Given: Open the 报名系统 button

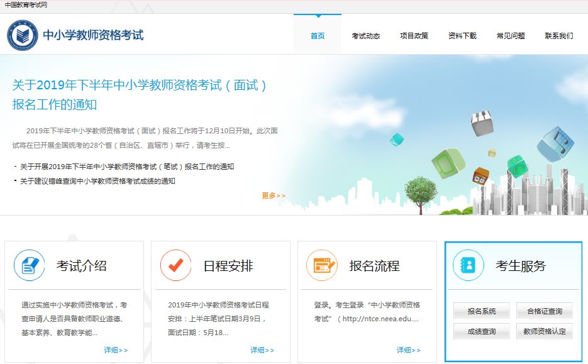Looking at the screenshot, I should point(482,311).
